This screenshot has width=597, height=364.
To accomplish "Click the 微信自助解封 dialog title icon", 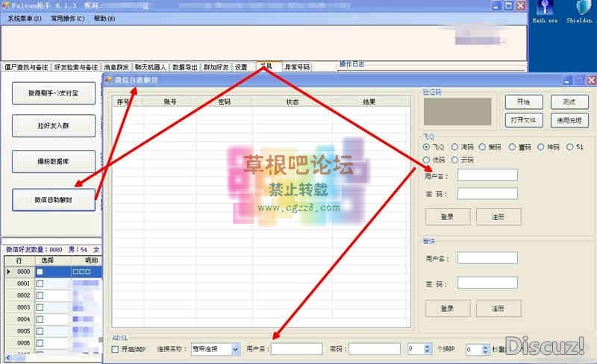I will (x=108, y=80).
